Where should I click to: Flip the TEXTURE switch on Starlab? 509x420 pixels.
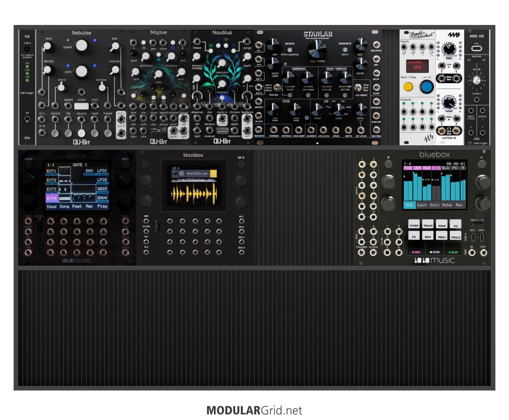tap(277, 88)
